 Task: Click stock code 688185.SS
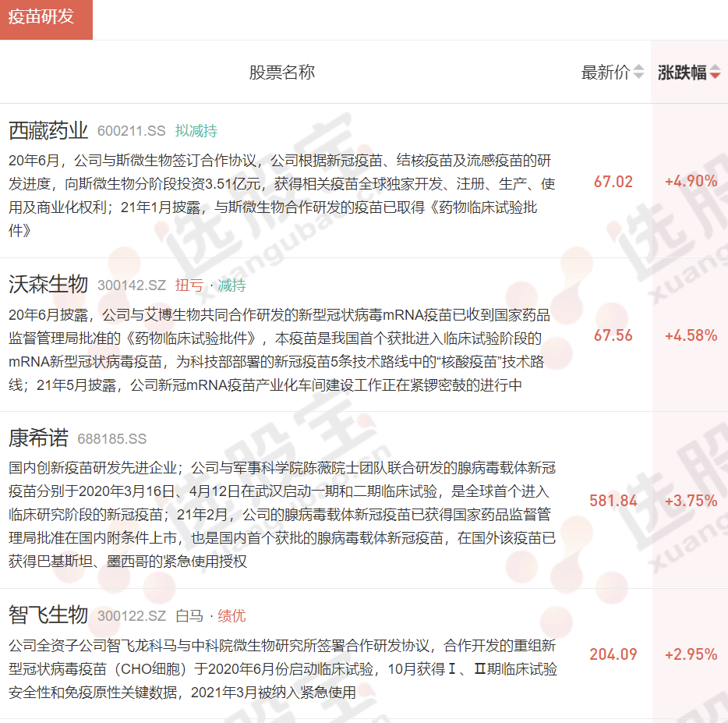click(112, 438)
